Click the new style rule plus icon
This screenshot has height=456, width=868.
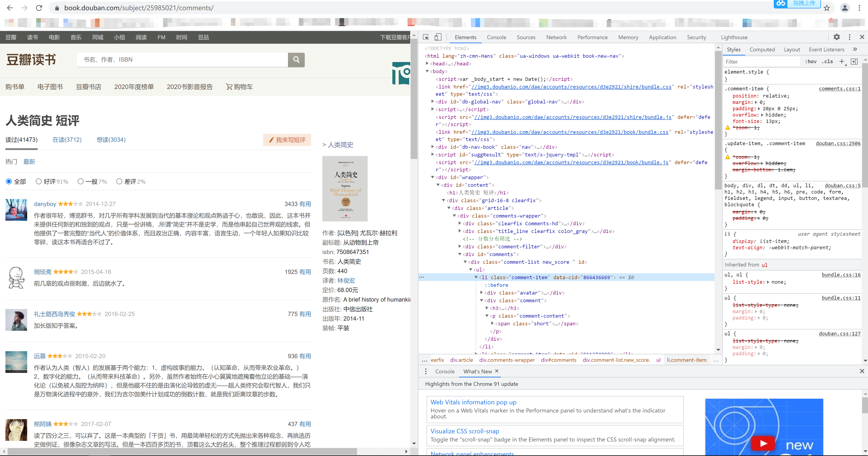pos(842,61)
